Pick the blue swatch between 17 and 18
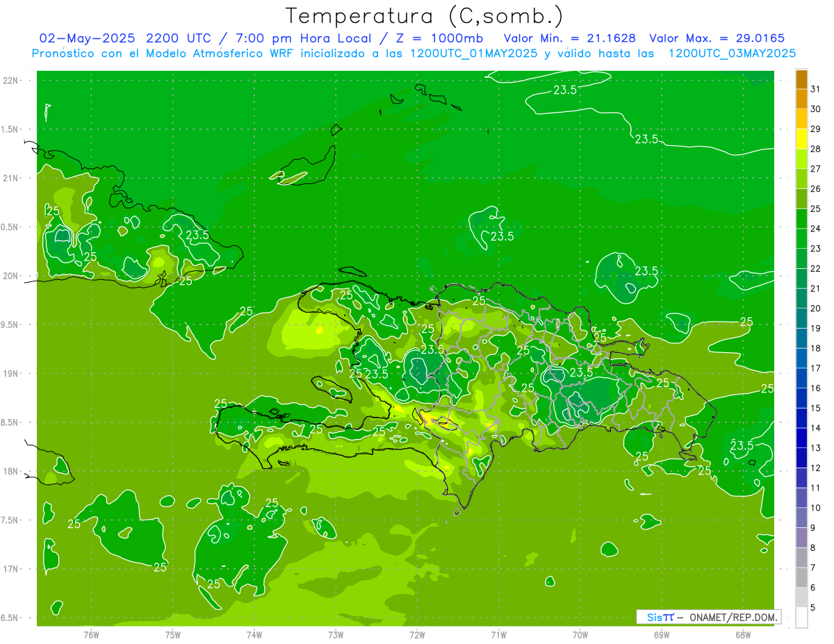 (x=801, y=358)
